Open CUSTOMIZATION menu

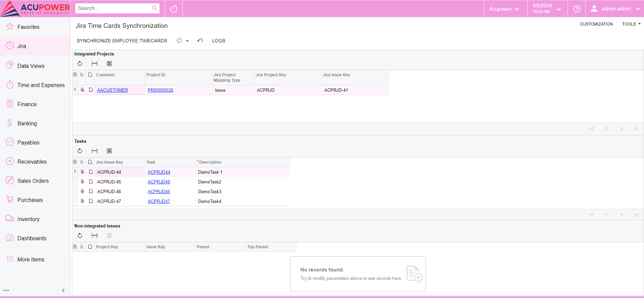pos(596,24)
